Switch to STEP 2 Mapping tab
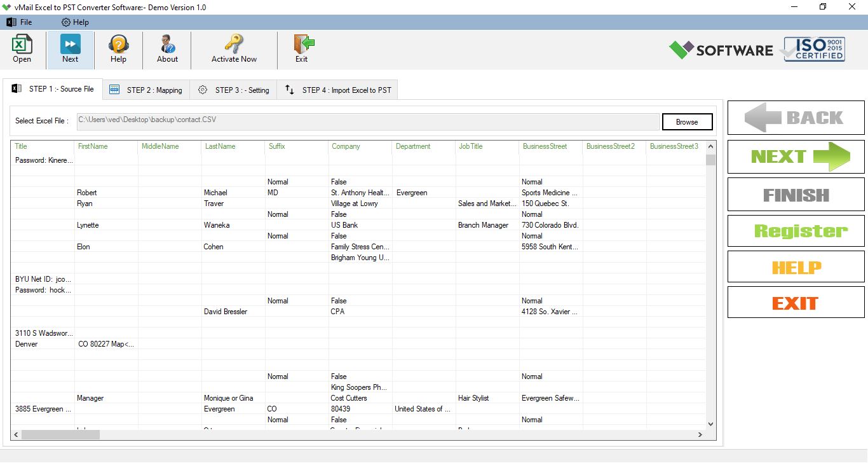868x463 pixels. click(x=146, y=90)
